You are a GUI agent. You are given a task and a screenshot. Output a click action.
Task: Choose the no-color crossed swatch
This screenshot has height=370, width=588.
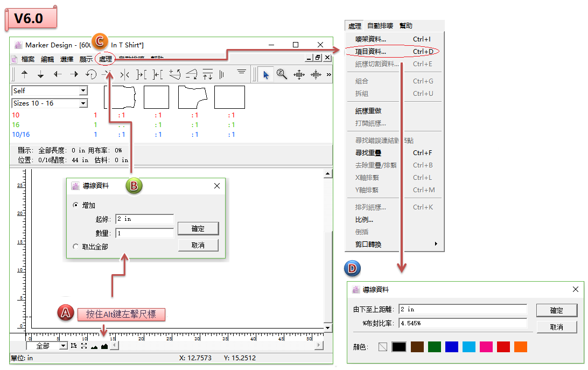(x=382, y=347)
